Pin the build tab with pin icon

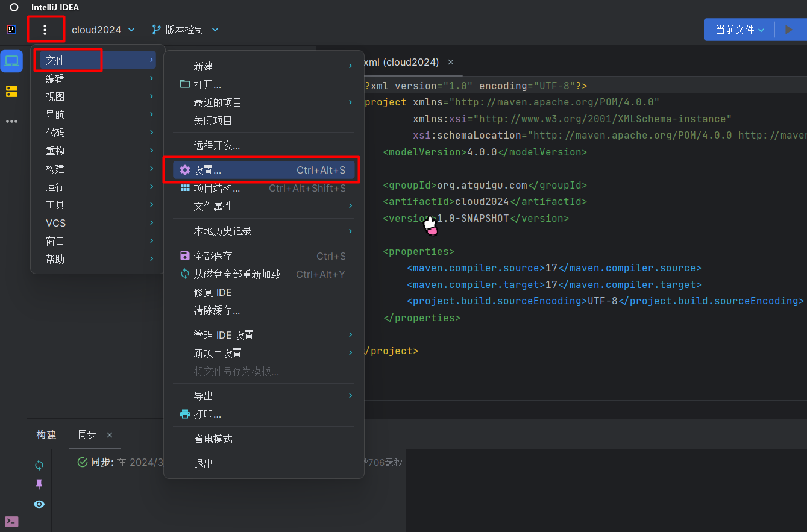[39, 484]
